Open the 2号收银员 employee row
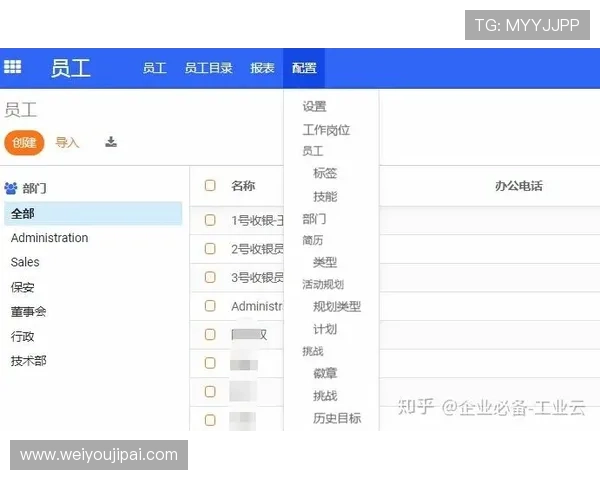600x480 pixels. 257,249
